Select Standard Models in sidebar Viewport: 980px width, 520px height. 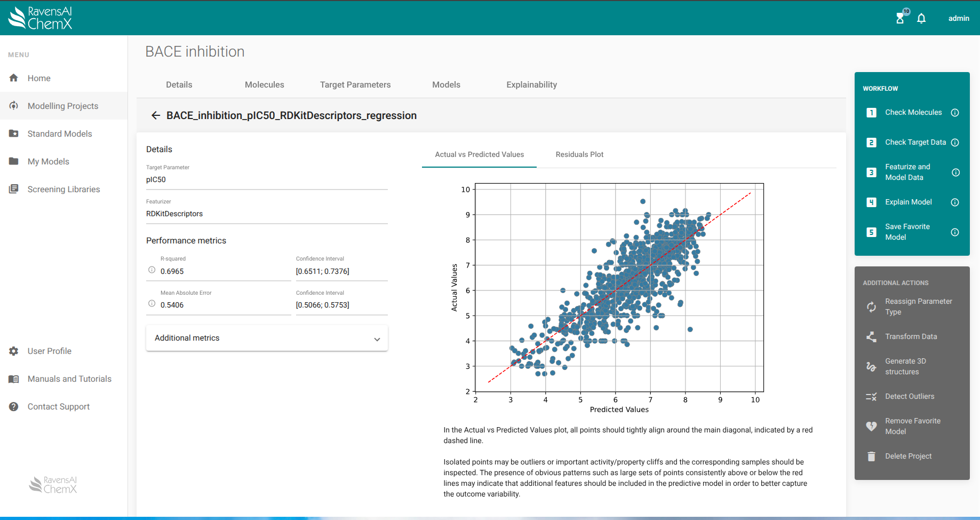[x=60, y=134]
